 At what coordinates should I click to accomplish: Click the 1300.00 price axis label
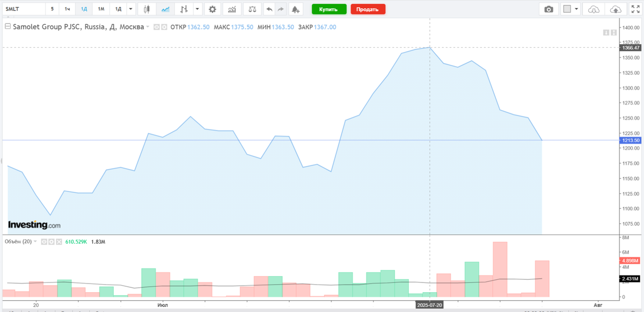coord(631,88)
